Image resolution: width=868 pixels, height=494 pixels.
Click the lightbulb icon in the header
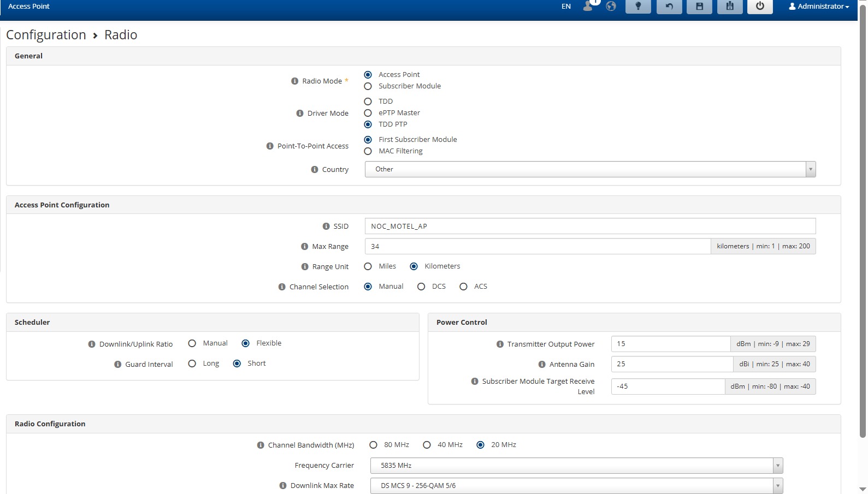pyautogui.click(x=637, y=7)
